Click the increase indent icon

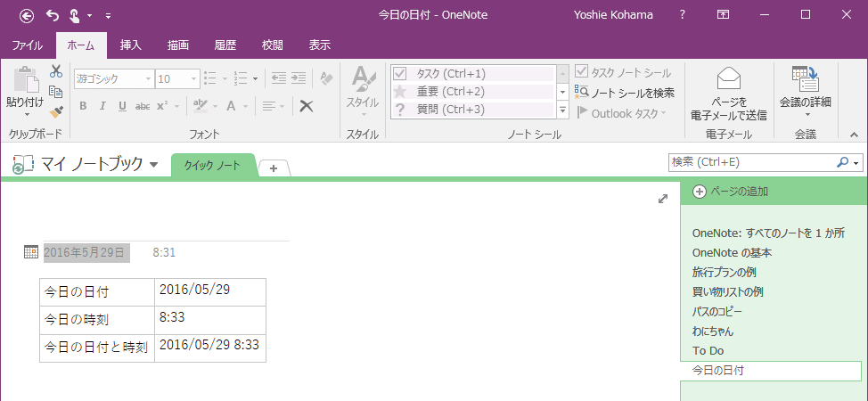[x=299, y=78]
